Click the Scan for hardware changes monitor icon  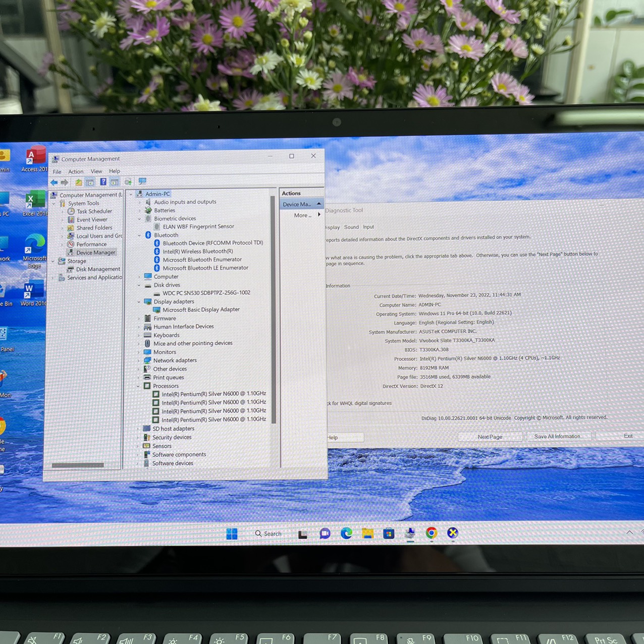click(143, 181)
